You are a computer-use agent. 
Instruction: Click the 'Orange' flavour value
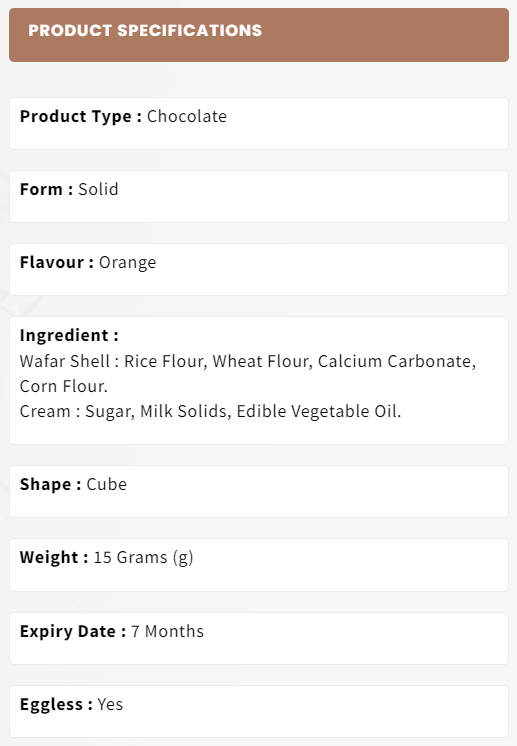pyautogui.click(x=127, y=263)
